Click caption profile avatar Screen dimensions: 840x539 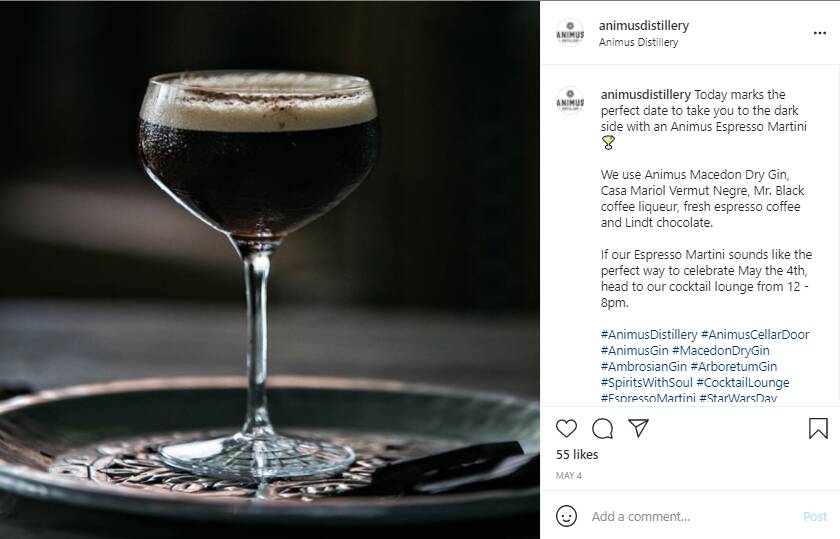pyautogui.click(x=570, y=100)
